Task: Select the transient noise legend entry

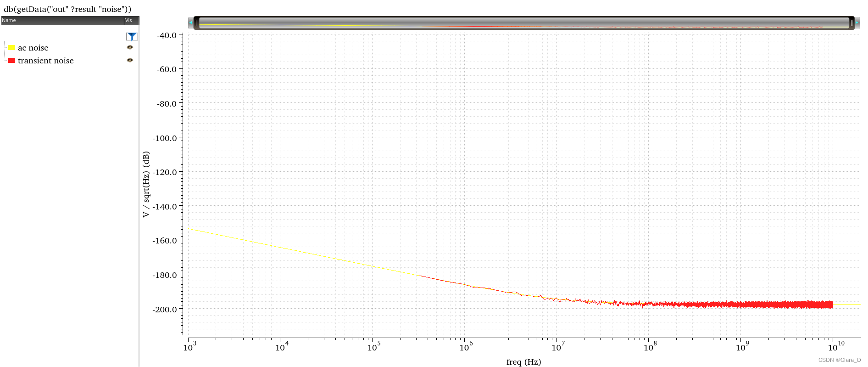Action: click(x=46, y=61)
